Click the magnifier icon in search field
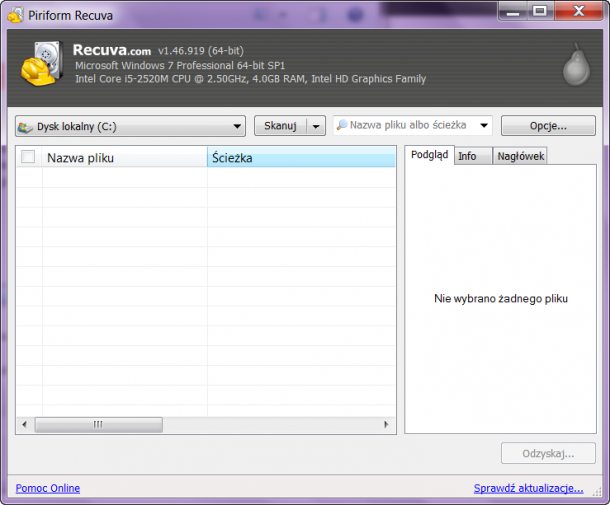The image size is (610, 505). point(342,125)
